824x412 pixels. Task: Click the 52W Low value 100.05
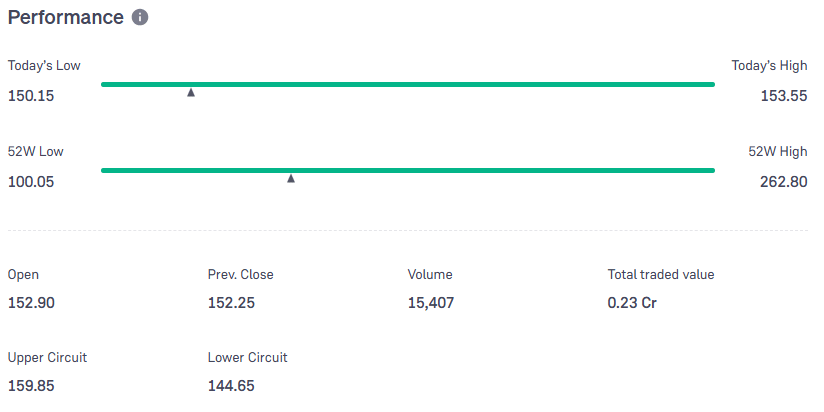click(31, 182)
